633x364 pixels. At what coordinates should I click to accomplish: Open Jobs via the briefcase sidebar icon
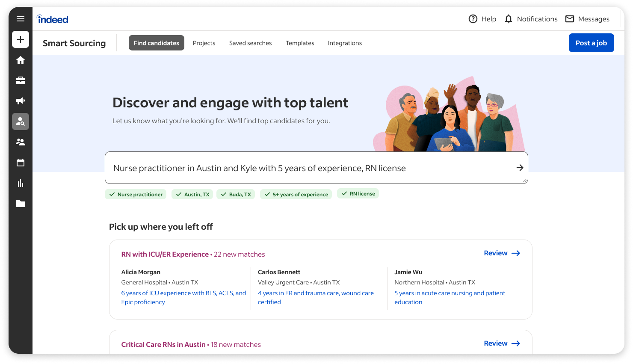coord(20,80)
